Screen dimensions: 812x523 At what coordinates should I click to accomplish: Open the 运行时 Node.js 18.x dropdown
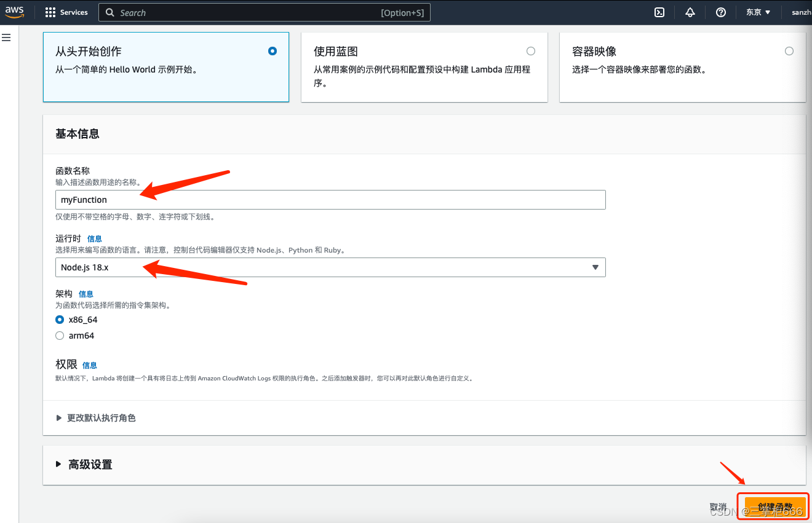[330, 267]
